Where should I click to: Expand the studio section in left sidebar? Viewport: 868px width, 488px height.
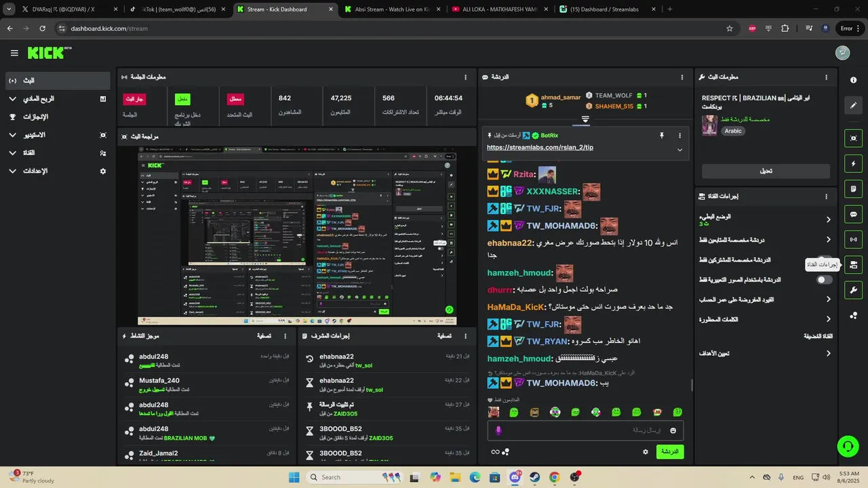pos(57,135)
